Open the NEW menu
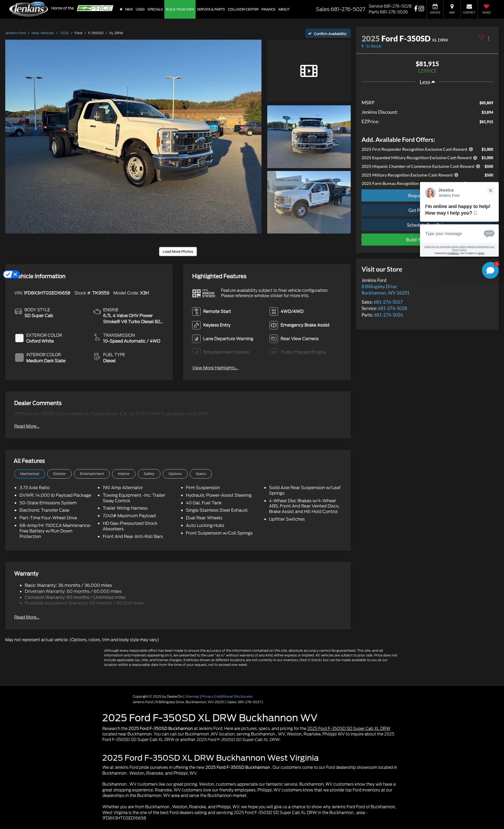Screen dimensions: 504x829 (x=129, y=9)
